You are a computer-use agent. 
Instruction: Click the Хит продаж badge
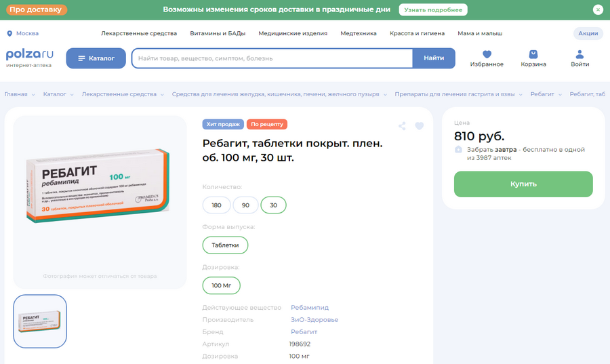point(223,124)
